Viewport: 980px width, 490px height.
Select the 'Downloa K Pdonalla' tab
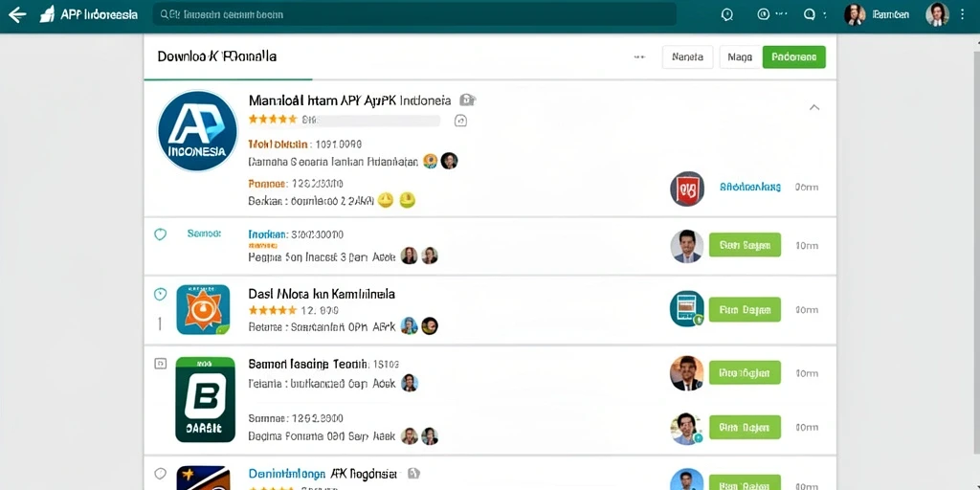tap(217, 56)
